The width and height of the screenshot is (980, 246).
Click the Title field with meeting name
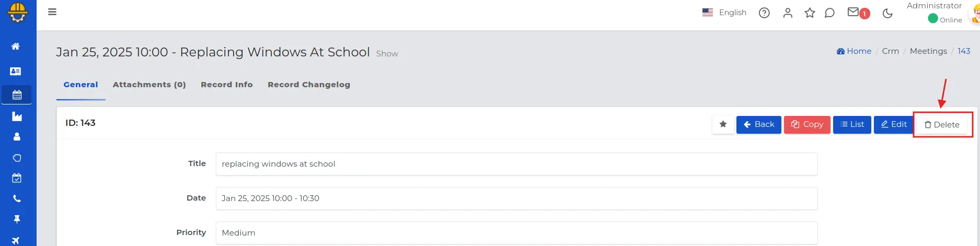point(516,164)
